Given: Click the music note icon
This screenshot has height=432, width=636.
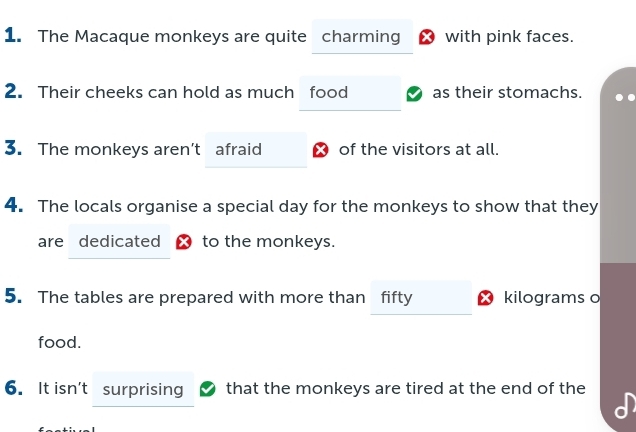Looking at the screenshot, I should click(624, 406).
